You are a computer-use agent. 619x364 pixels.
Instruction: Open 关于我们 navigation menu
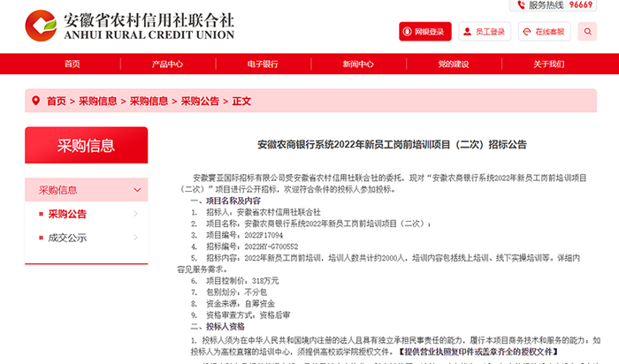click(x=549, y=64)
